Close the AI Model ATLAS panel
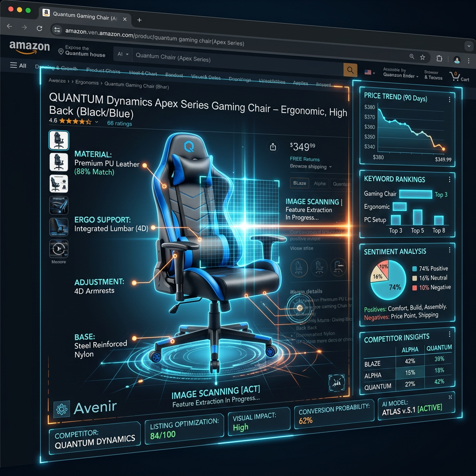476x476 pixels. click(x=450, y=397)
